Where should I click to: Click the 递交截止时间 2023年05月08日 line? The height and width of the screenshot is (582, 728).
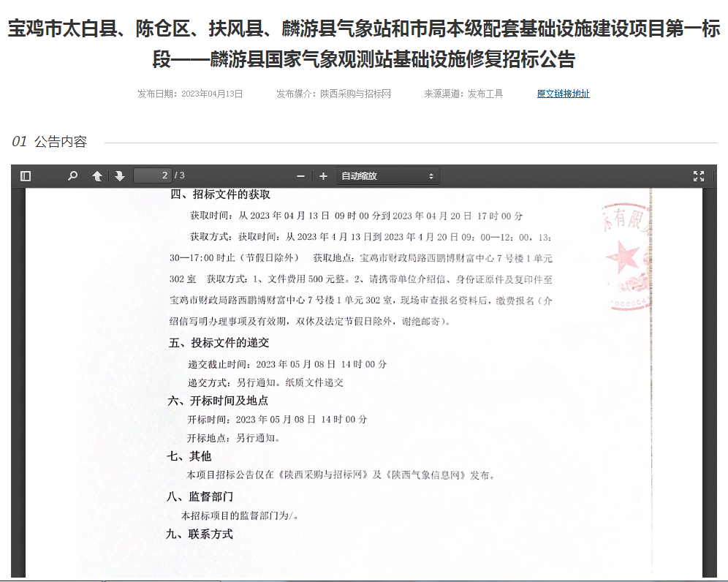(x=287, y=364)
